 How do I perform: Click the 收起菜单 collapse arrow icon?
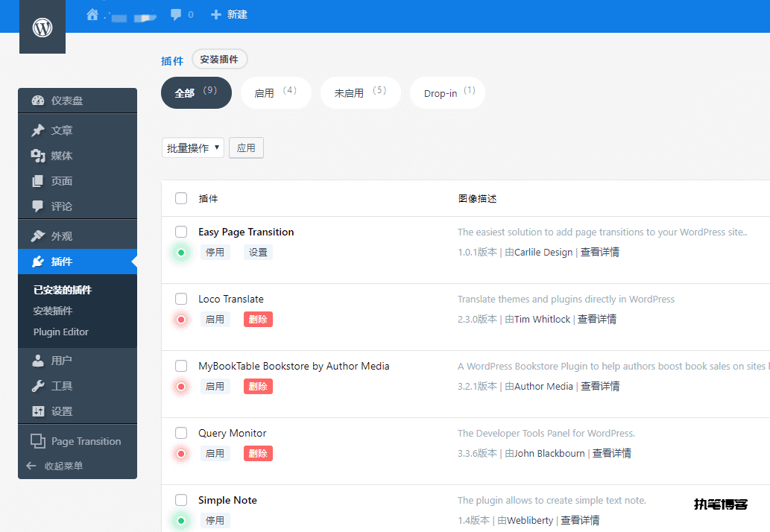31,466
